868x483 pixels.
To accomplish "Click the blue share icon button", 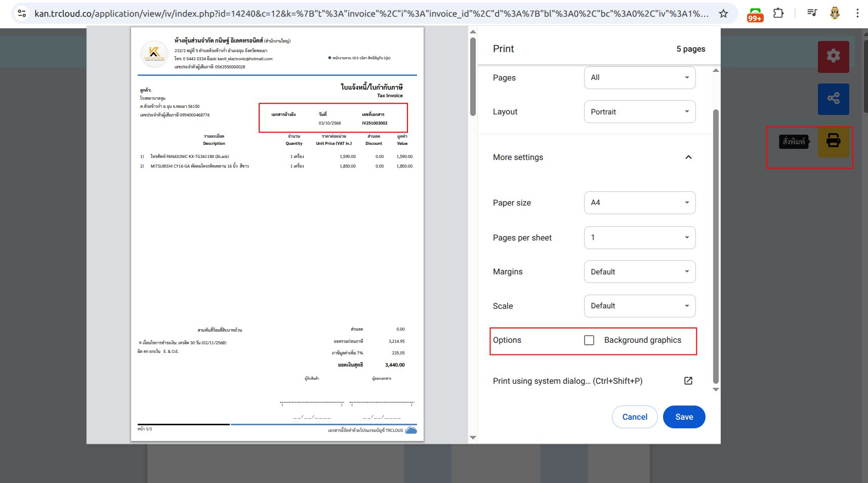I will (833, 99).
